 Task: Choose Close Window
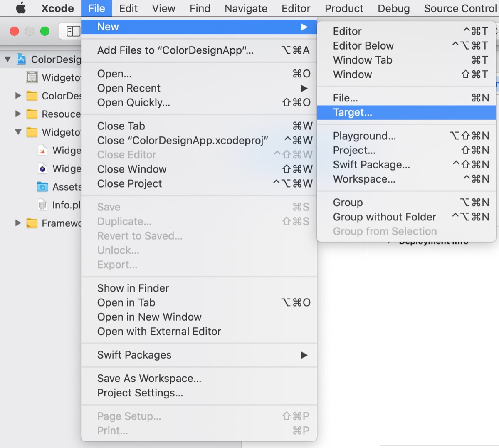199,169
